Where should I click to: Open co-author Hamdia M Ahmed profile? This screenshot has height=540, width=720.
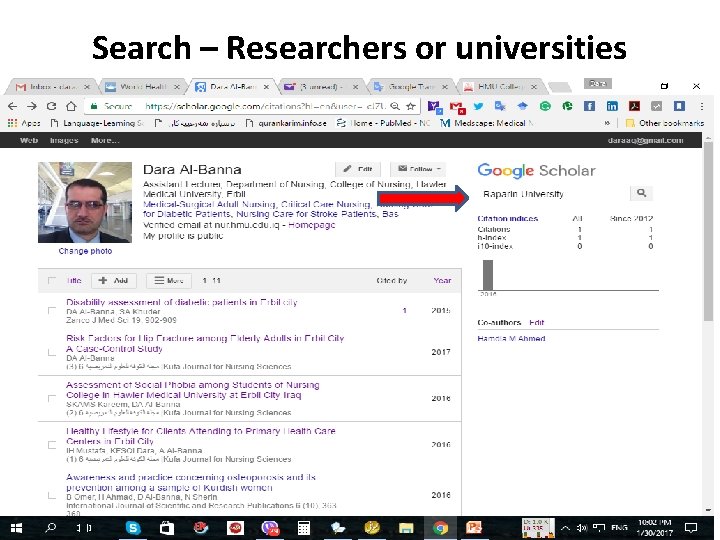(x=511, y=338)
